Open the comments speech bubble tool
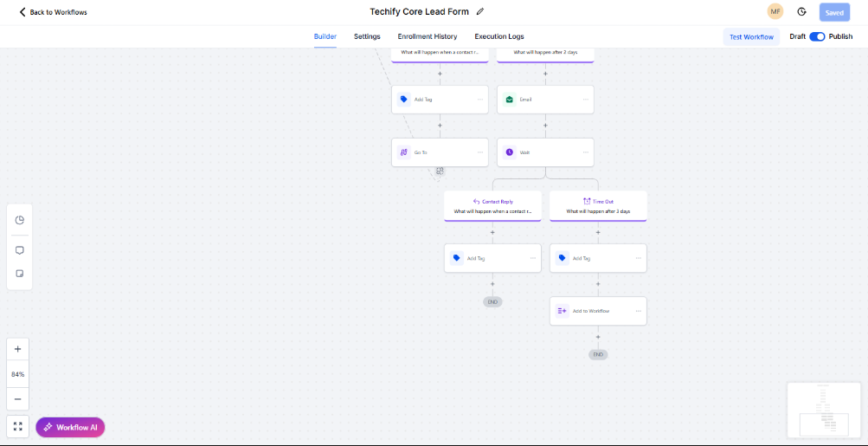The image size is (868, 446). tap(19, 250)
